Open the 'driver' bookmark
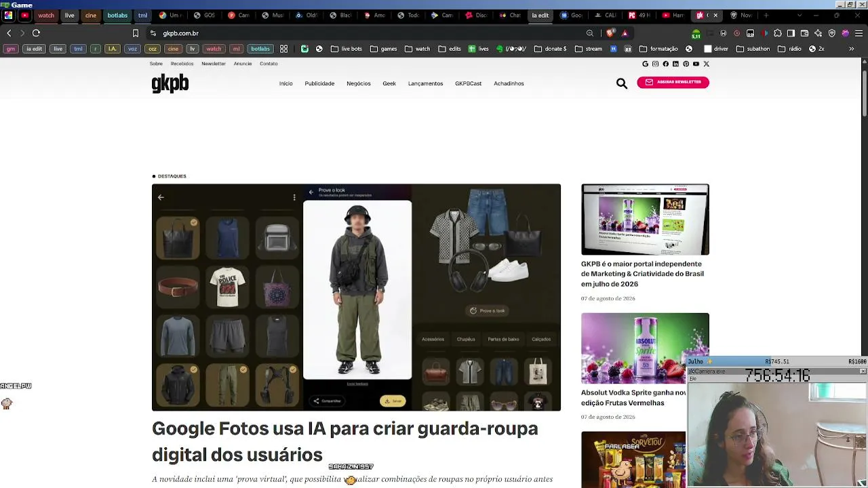 716,49
